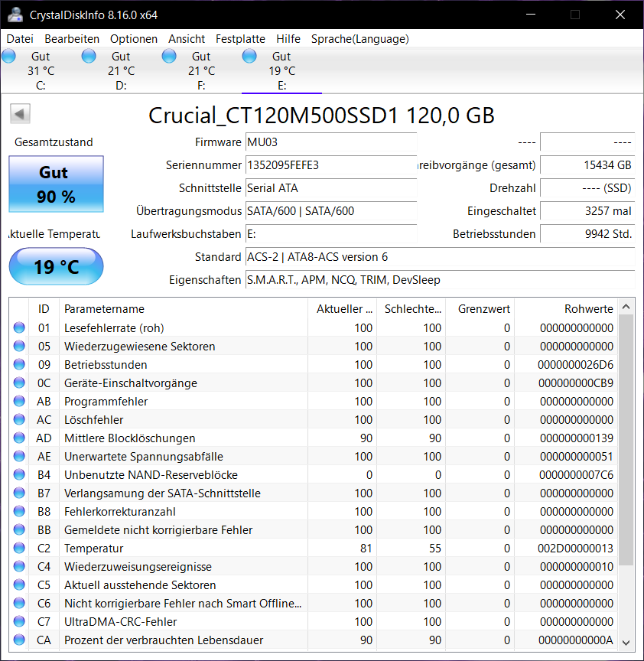Close the CrystalDiskInfo window
The width and height of the screenshot is (644, 661).
point(620,15)
